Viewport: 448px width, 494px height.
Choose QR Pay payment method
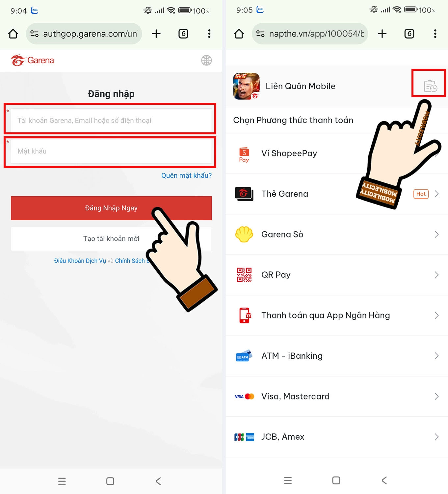337,275
